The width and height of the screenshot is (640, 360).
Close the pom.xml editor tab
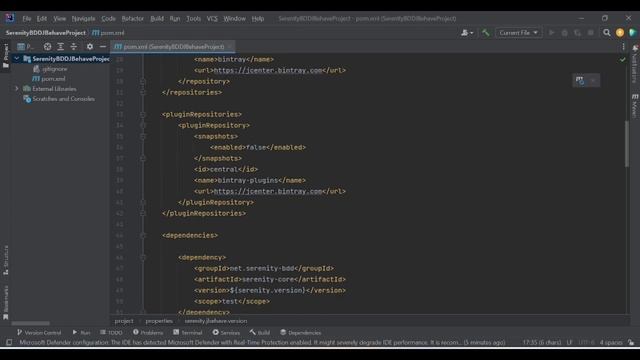coord(230,47)
